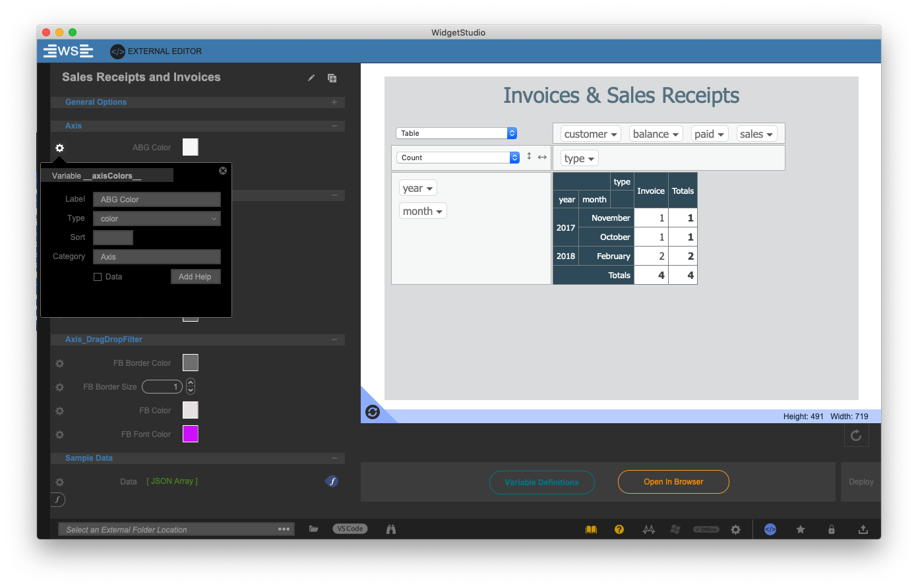Click the FB Font Color magenta swatch
Viewport: 918px width, 588px height.
point(191,434)
